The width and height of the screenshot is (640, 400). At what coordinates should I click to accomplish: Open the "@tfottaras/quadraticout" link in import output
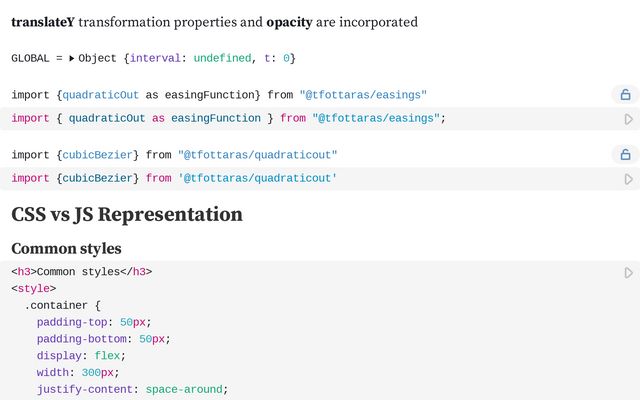(257, 155)
